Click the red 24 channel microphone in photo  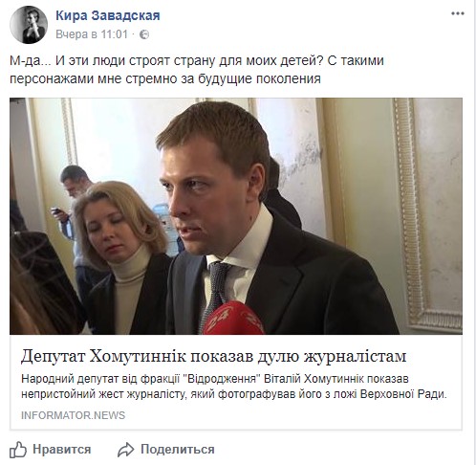click(233, 318)
